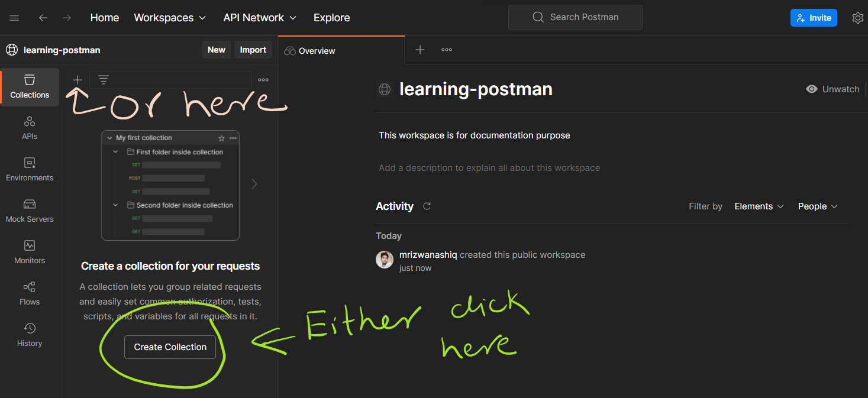Click the globe icon beside the workspace title
Viewport: 868px width, 398px height.
coord(385,89)
